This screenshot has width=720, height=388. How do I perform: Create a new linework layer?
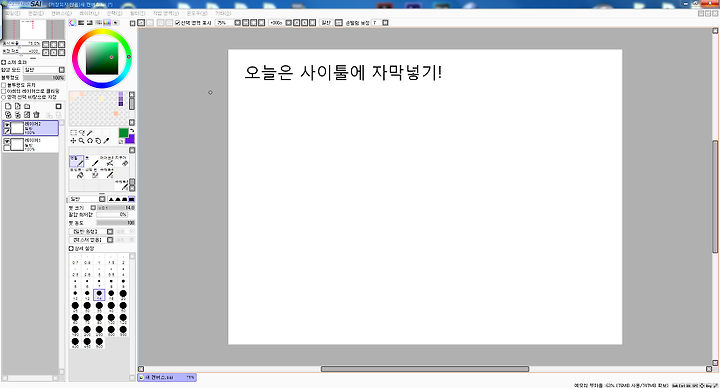(x=17, y=106)
